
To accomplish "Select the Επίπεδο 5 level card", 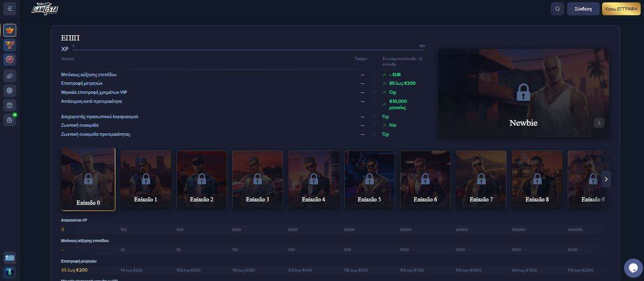I will [x=369, y=179].
